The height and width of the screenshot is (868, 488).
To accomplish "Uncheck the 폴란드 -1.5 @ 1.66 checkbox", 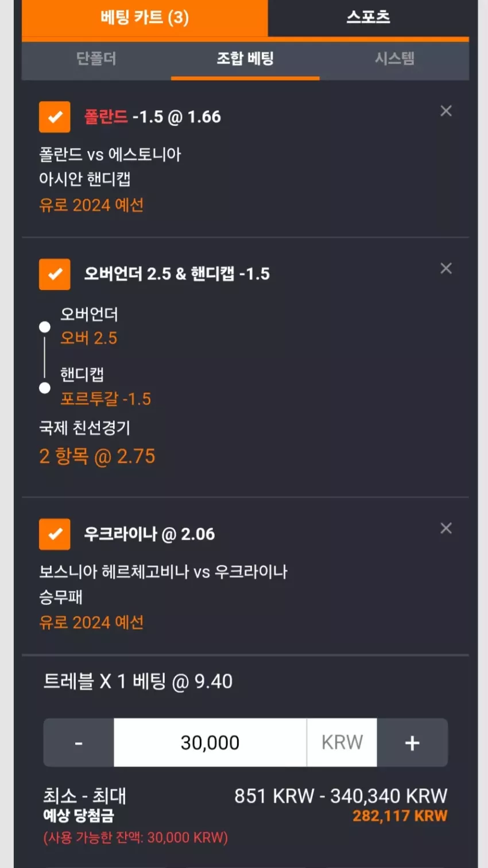I will coord(55,117).
